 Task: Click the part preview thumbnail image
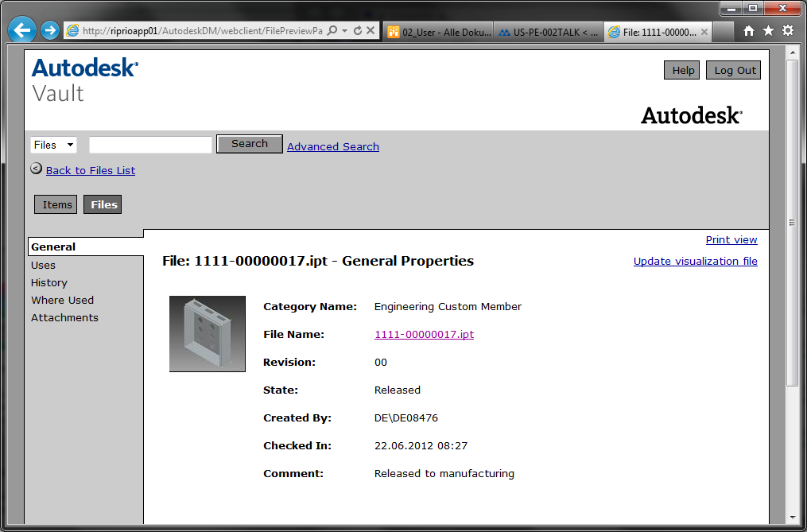tap(208, 334)
